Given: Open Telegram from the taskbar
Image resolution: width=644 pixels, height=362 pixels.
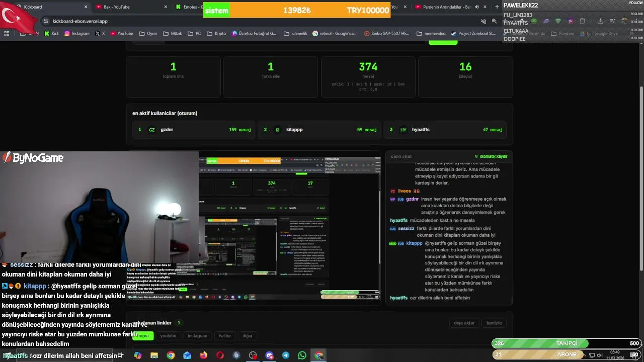Looking at the screenshot, I should (x=286, y=355).
